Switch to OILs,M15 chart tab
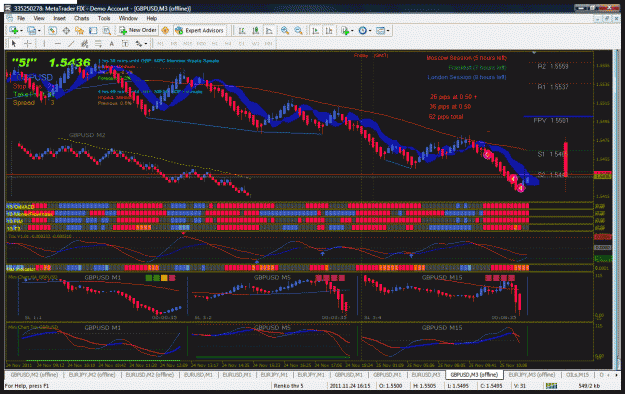The image size is (625, 394). [x=577, y=375]
